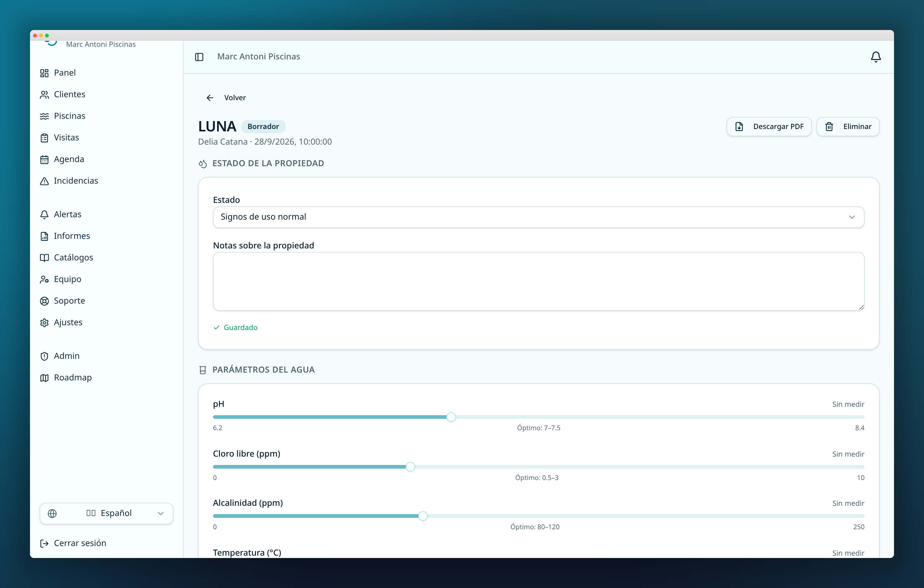The height and width of the screenshot is (588, 924).
Task: Click the Alertas bell icon in sidebar
Action: 44,214
